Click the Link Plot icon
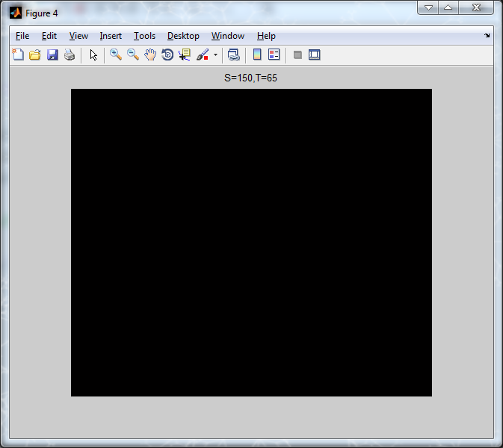This screenshot has height=448, width=503. tap(234, 55)
